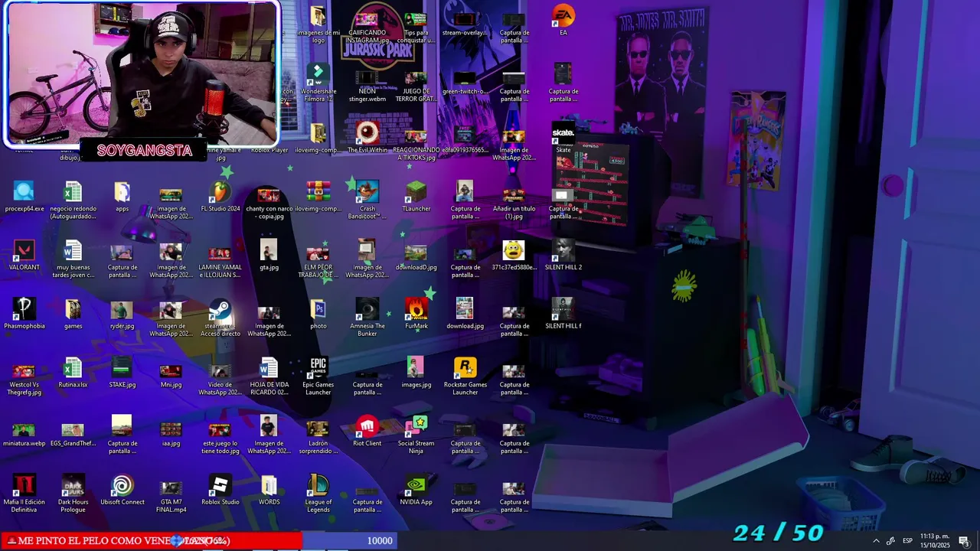Open the EA app shortcut
The width and height of the screenshot is (980, 551).
tap(563, 21)
